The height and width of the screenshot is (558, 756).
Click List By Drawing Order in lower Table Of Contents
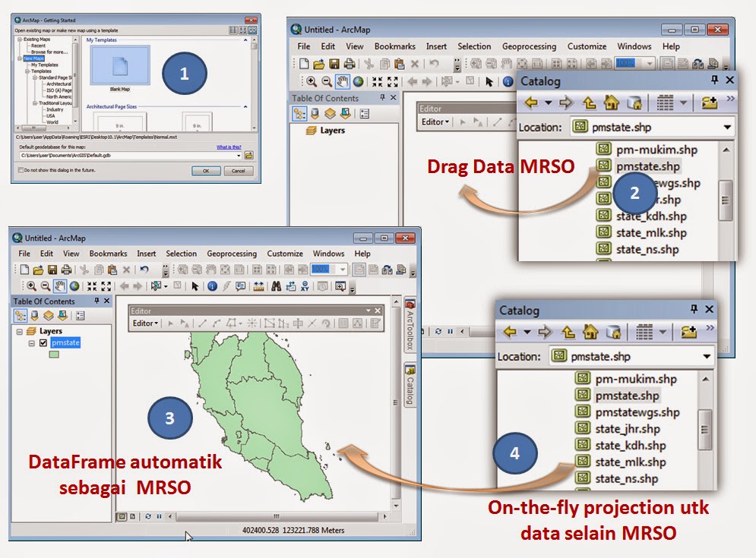pyautogui.click(x=21, y=316)
